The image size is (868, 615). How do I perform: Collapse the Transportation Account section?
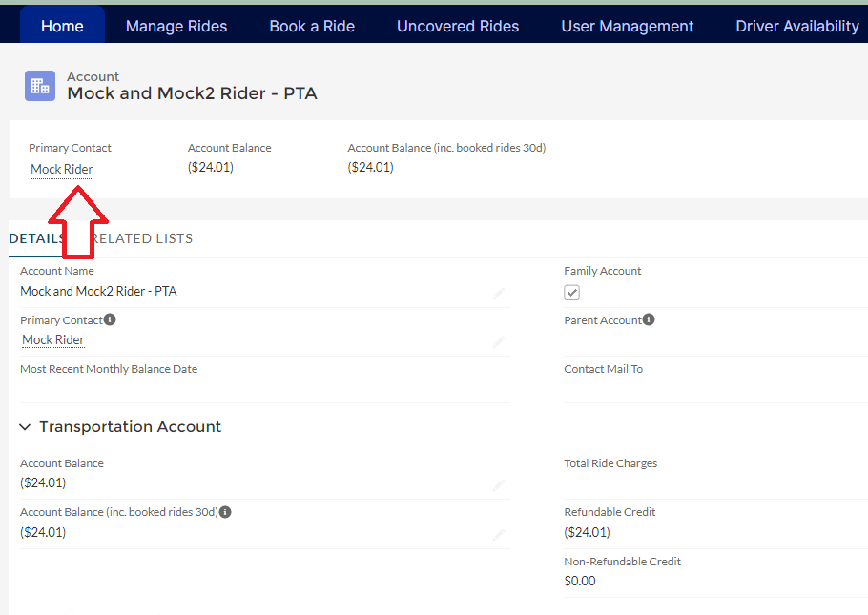tap(26, 427)
